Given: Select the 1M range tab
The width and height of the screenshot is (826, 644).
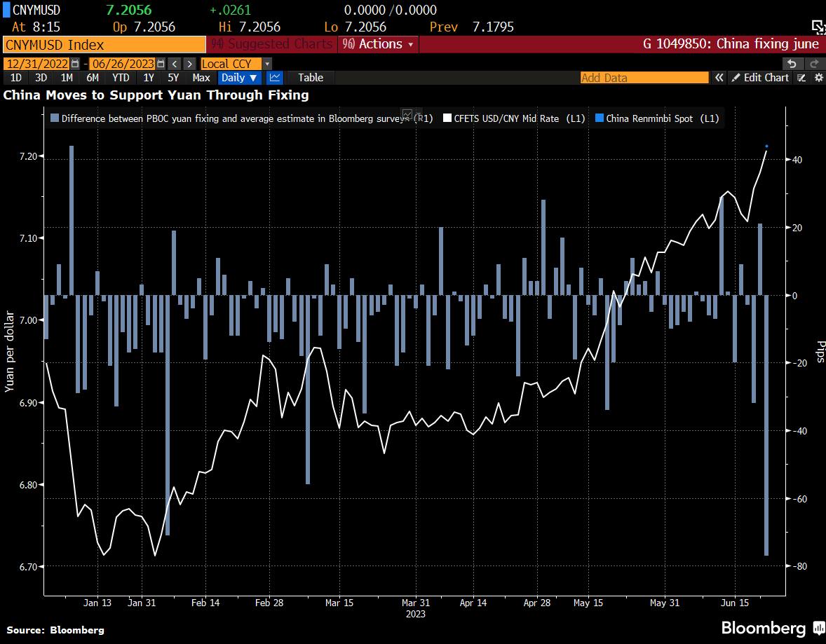Looking at the screenshot, I should click(67, 78).
